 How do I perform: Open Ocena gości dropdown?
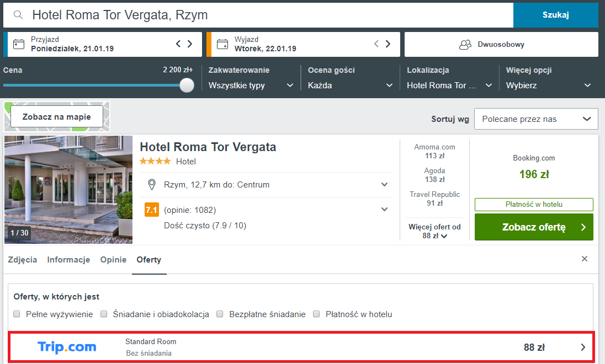[x=350, y=85]
